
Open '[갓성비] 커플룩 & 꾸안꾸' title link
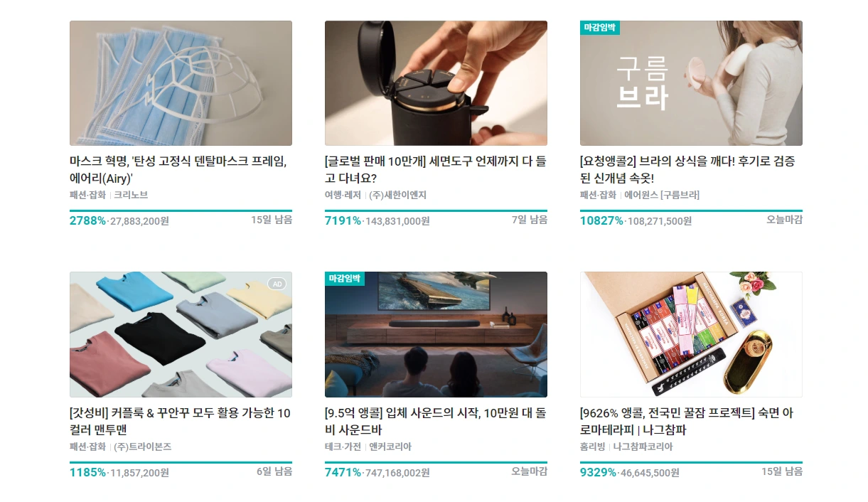[180, 422]
